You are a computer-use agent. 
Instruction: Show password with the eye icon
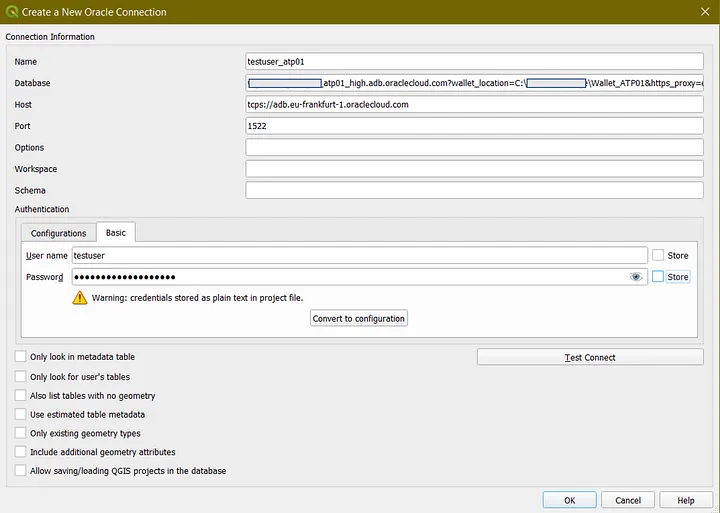[636, 277]
